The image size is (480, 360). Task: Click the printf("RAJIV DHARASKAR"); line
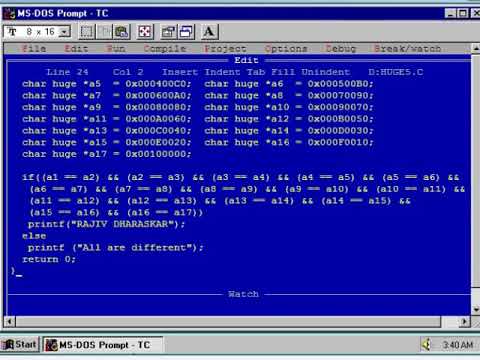pos(106,224)
